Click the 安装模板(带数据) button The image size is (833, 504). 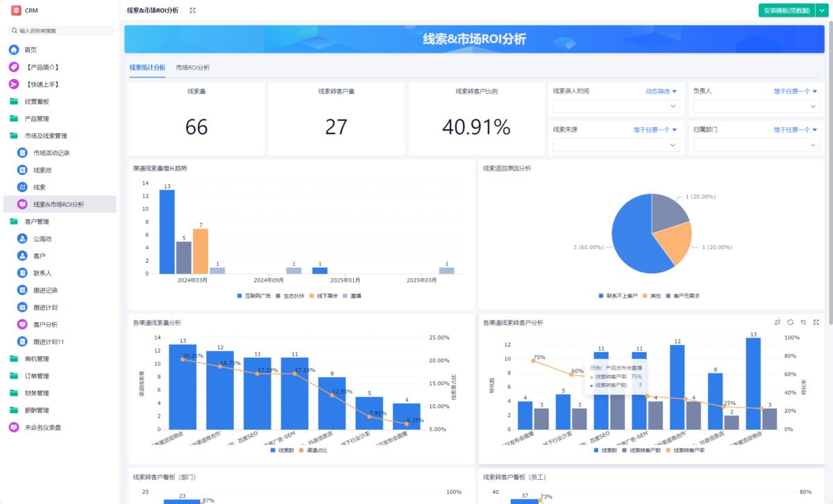click(786, 10)
